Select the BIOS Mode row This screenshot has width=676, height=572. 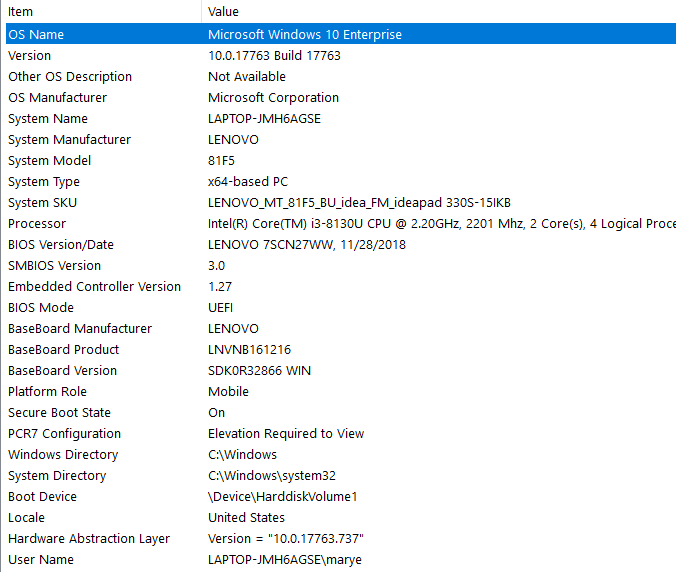(x=341, y=307)
